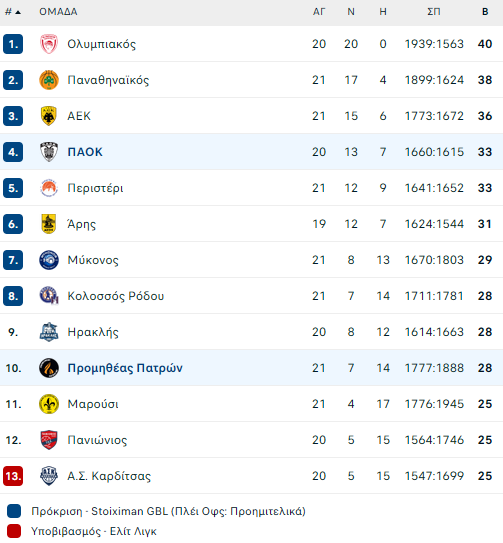
Task: Click the Α.Σ. Καρδίτσας team name
Action: click(x=109, y=476)
